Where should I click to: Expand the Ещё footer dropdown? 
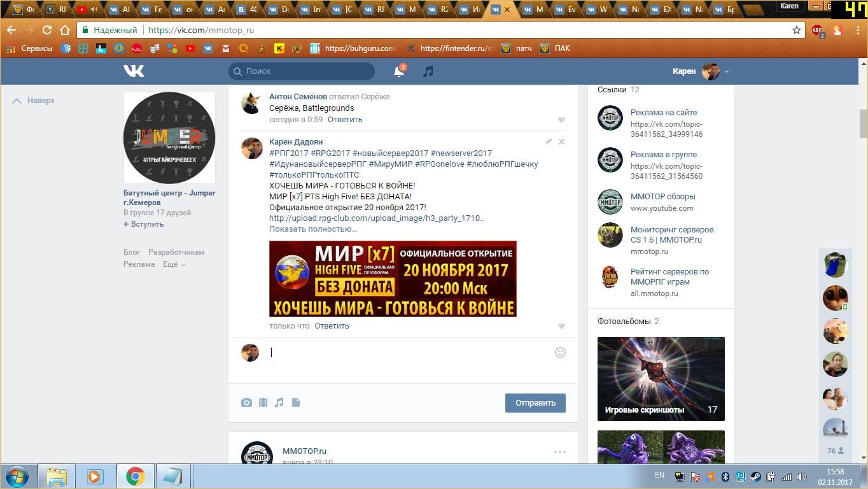(174, 264)
